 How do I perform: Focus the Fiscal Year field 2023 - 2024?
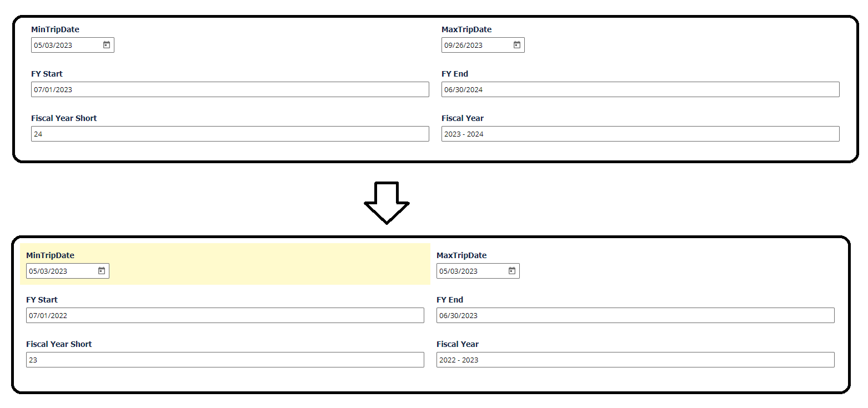(x=640, y=134)
